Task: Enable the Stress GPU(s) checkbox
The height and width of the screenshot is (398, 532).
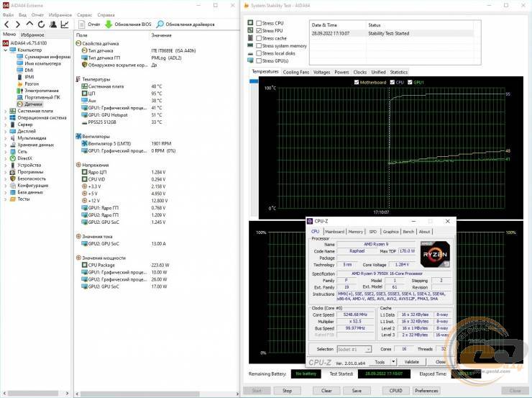Action: (259, 60)
